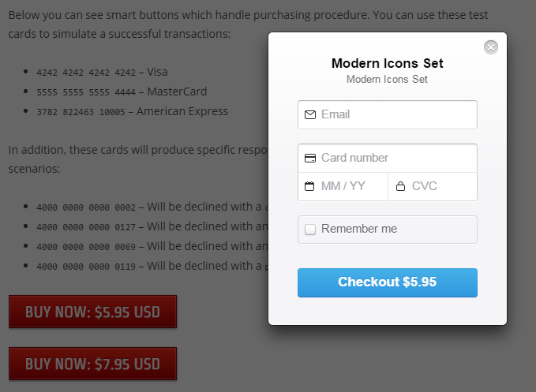Click the BUY NOW: $7.95 USD button
The width and height of the screenshot is (536, 392).
92,364
